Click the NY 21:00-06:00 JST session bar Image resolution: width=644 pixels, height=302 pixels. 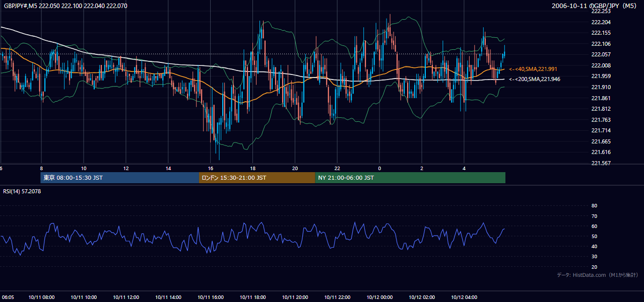pos(410,178)
